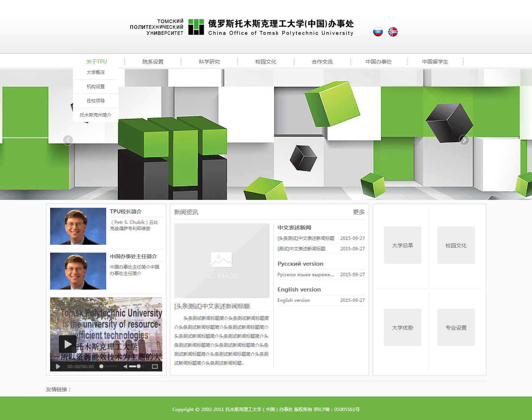Open the 院系设置 navigation menu
This screenshot has height=420, width=532.
pos(153,62)
